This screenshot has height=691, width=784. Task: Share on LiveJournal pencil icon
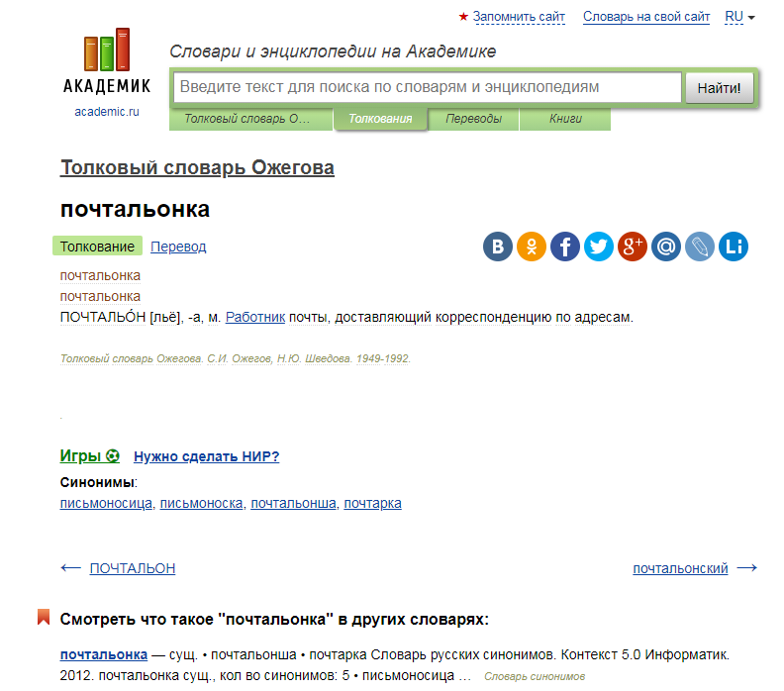700,247
